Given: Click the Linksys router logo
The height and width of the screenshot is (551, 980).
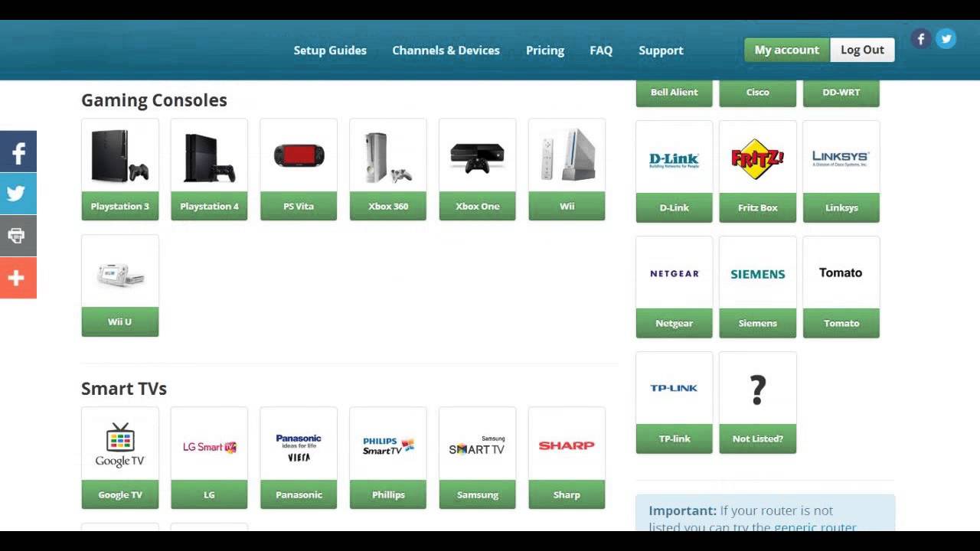Looking at the screenshot, I should coord(841,158).
